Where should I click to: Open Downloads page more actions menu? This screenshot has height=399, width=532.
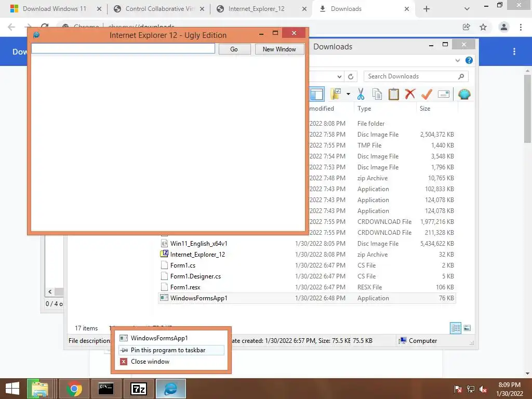pyautogui.click(x=514, y=51)
